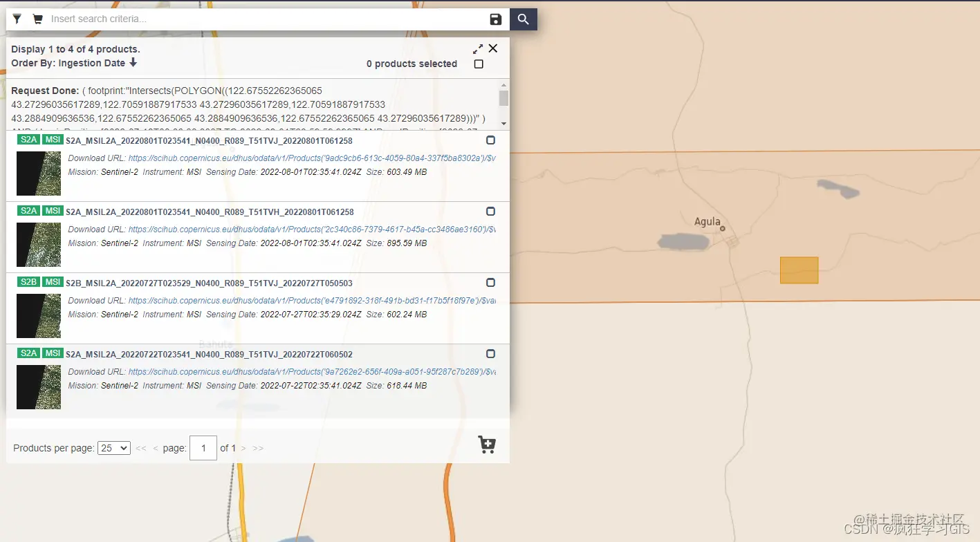
Task: Select product title ending T51TVH_20220801T061258
Action: point(209,212)
